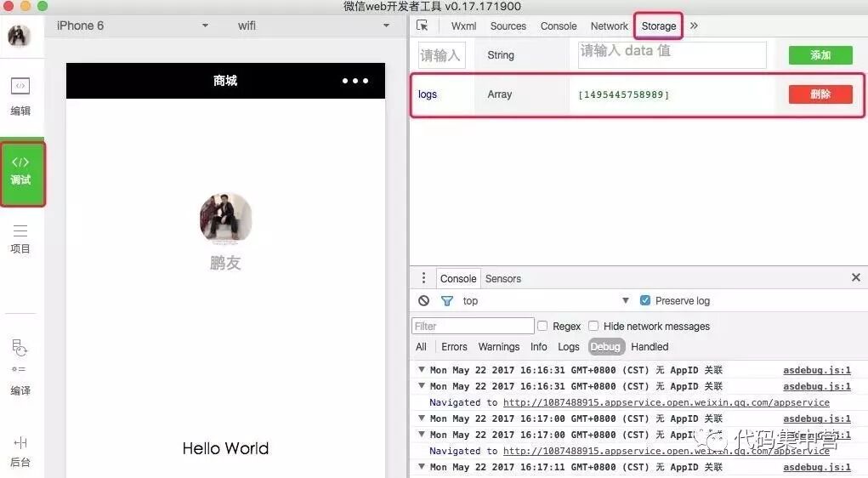868x478 pixels.
Task: Open the iPhone 6 device dropdown
Action: click(x=133, y=26)
